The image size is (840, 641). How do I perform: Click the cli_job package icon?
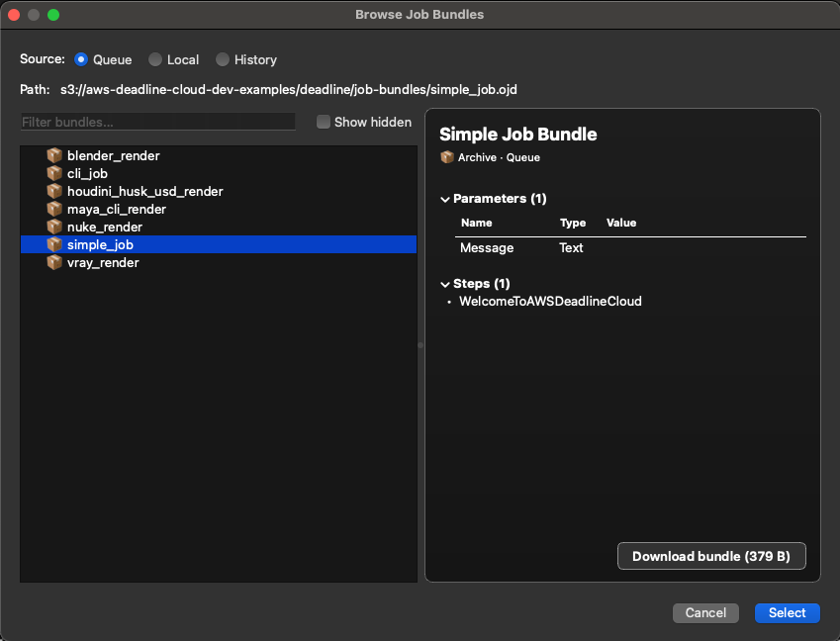tap(54, 173)
